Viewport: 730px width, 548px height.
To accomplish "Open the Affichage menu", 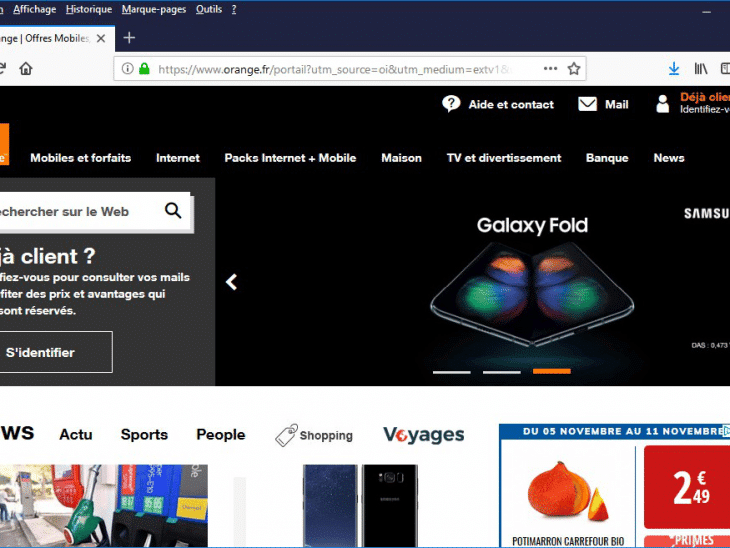I will coord(34,9).
